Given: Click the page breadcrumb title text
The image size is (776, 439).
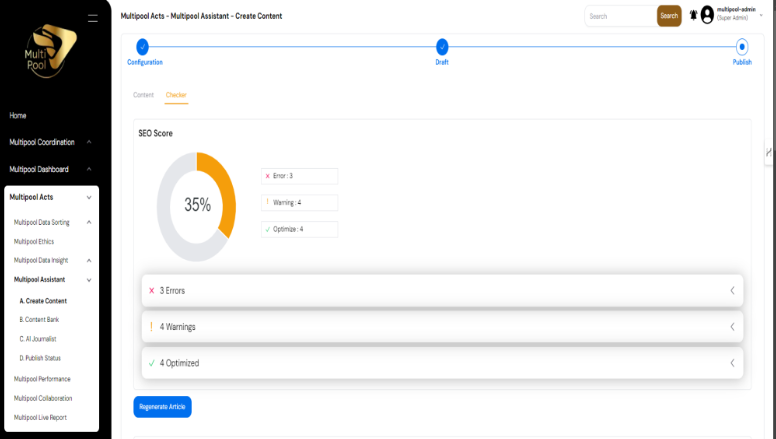Looking at the screenshot, I should (201, 16).
